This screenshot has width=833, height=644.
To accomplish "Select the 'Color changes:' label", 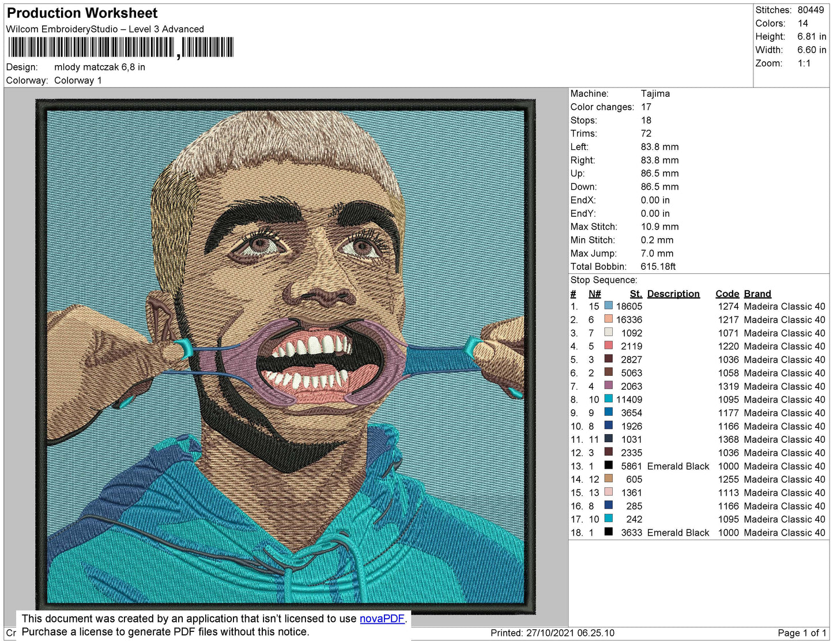I will (x=602, y=107).
